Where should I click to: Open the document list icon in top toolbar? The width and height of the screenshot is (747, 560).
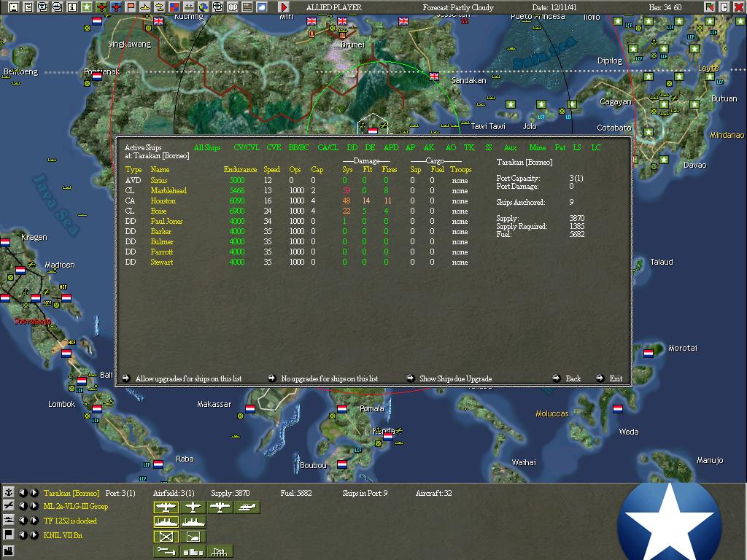(28, 7)
